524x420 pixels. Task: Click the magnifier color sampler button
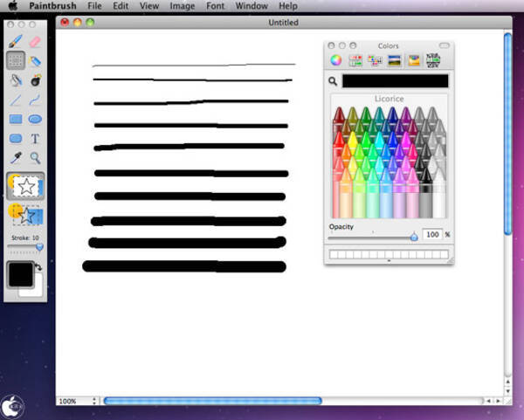point(334,81)
